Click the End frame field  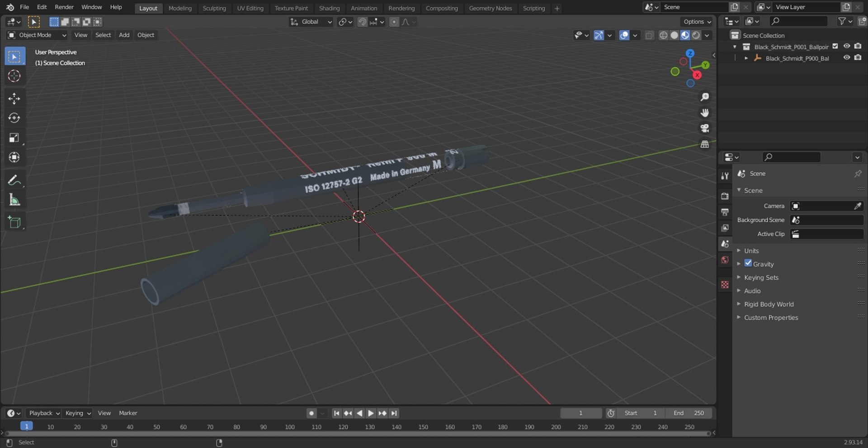pyautogui.click(x=688, y=413)
